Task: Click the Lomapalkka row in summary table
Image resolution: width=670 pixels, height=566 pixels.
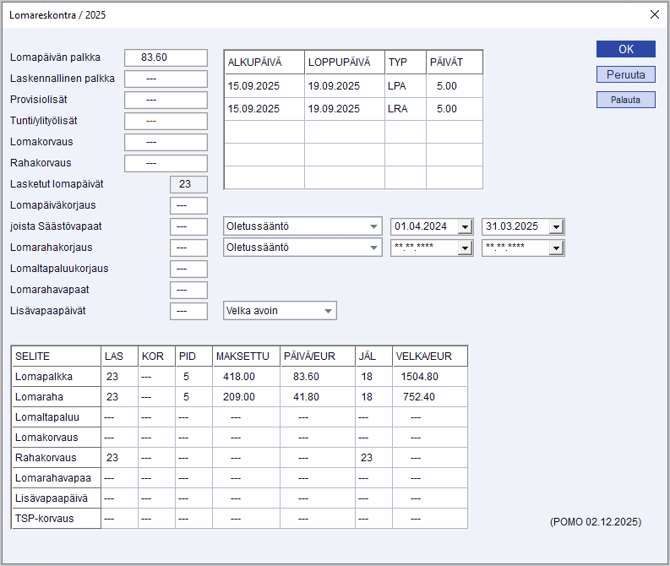Action: (238, 376)
